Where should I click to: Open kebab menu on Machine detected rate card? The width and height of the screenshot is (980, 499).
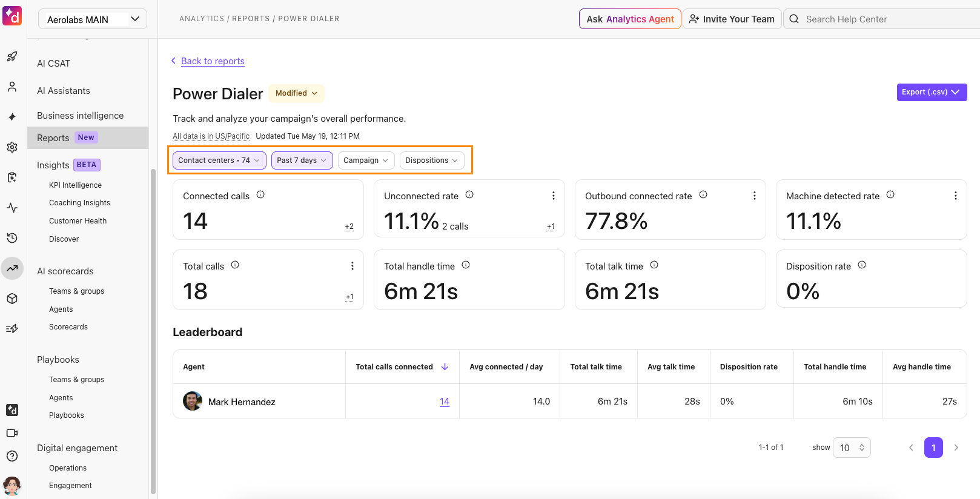pyautogui.click(x=956, y=196)
